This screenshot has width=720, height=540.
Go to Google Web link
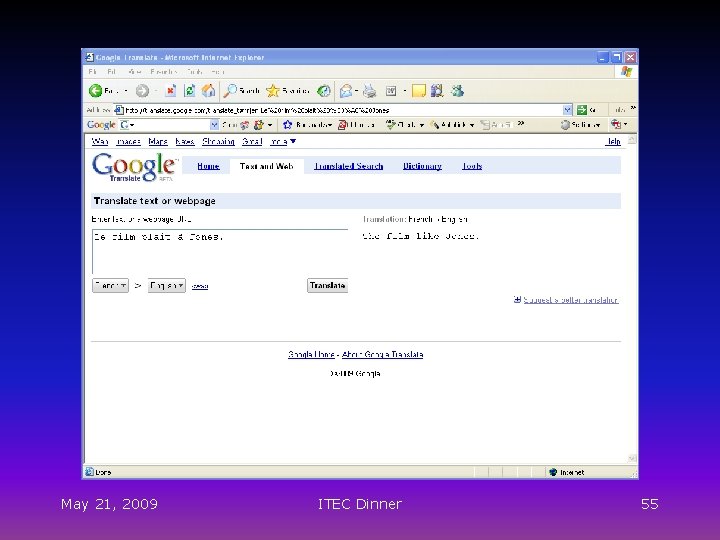[100, 141]
